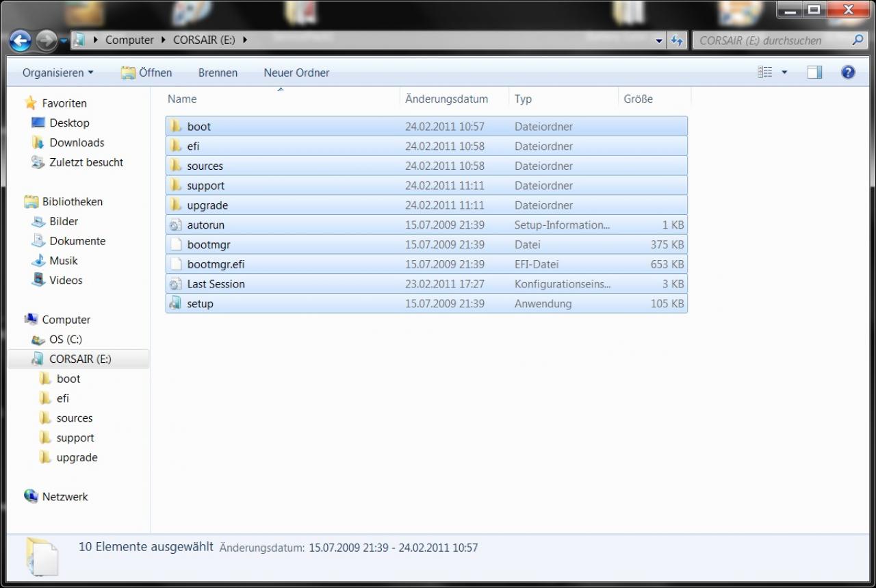Select efi under CORSAIR in navigation tree

pyautogui.click(x=63, y=399)
